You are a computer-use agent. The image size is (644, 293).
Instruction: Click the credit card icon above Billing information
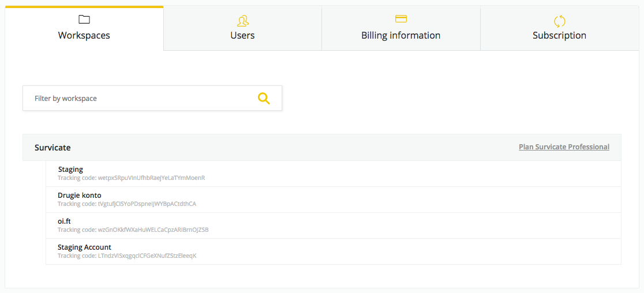401,19
